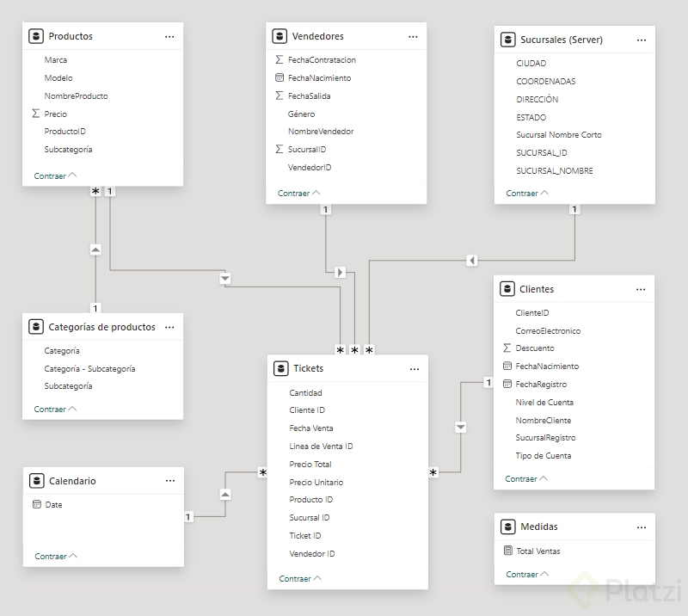Click the calendar icon beside FechaNacimiento in Vendedores

(x=279, y=78)
